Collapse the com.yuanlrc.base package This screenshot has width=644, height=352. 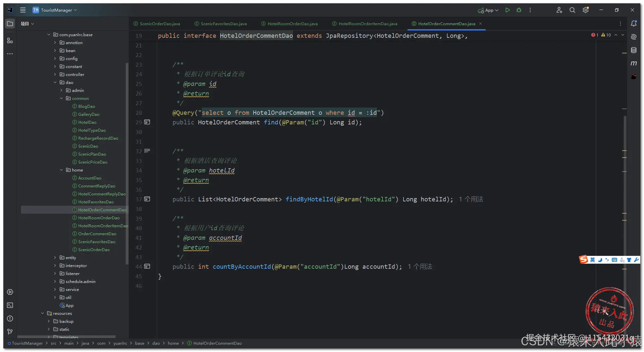[49, 35]
